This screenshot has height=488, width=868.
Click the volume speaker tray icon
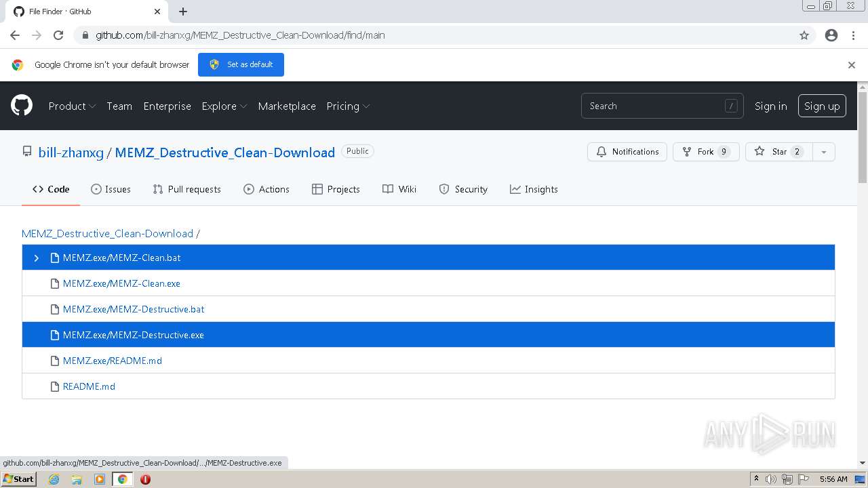click(x=771, y=479)
